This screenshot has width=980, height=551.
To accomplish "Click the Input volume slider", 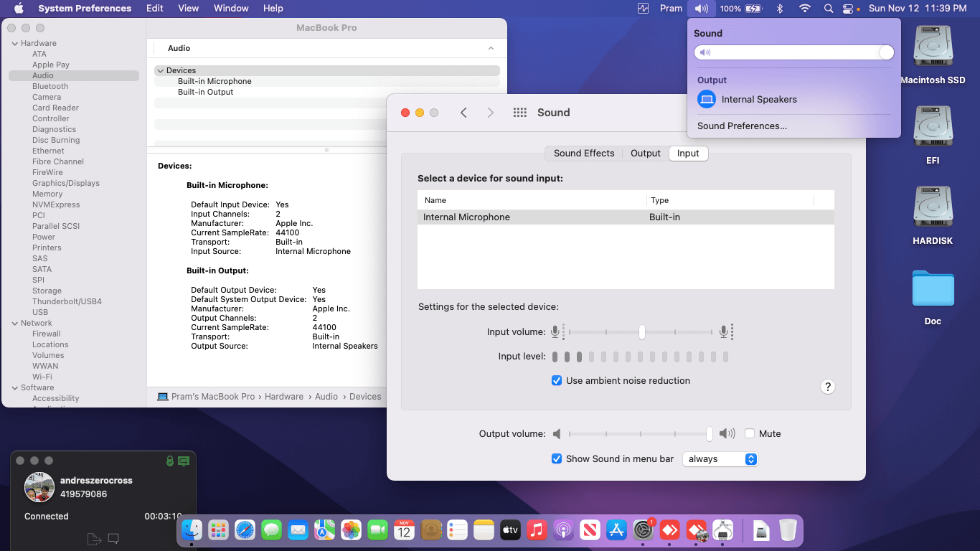I will point(641,332).
